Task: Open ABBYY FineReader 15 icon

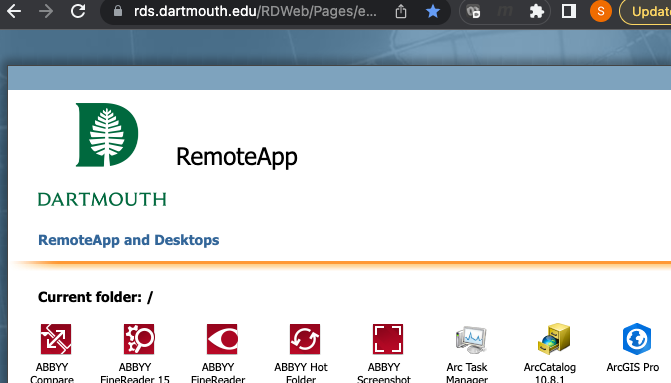Action: point(139,339)
